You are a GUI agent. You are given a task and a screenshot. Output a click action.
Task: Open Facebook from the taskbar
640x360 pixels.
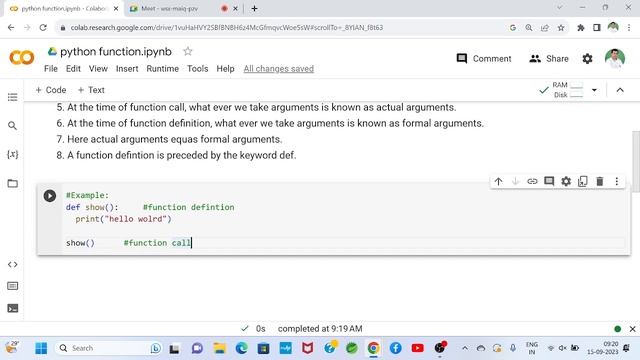click(x=396, y=348)
